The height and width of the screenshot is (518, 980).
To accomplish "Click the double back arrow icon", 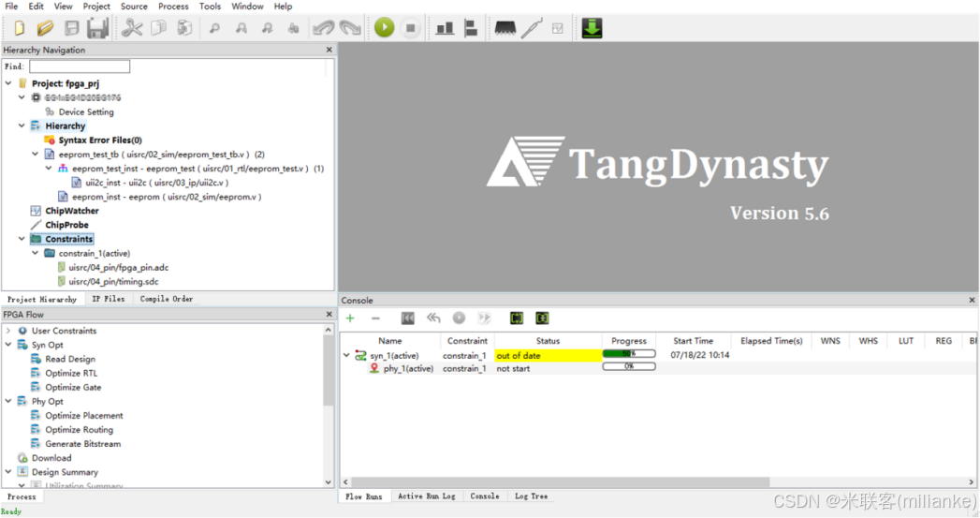I will tap(433, 318).
